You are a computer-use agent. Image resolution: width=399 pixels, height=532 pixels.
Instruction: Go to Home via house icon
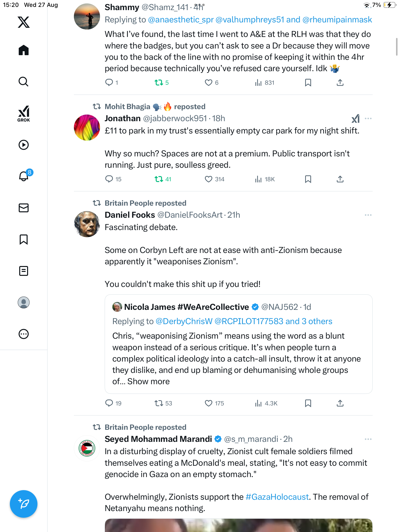pyautogui.click(x=24, y=50)
